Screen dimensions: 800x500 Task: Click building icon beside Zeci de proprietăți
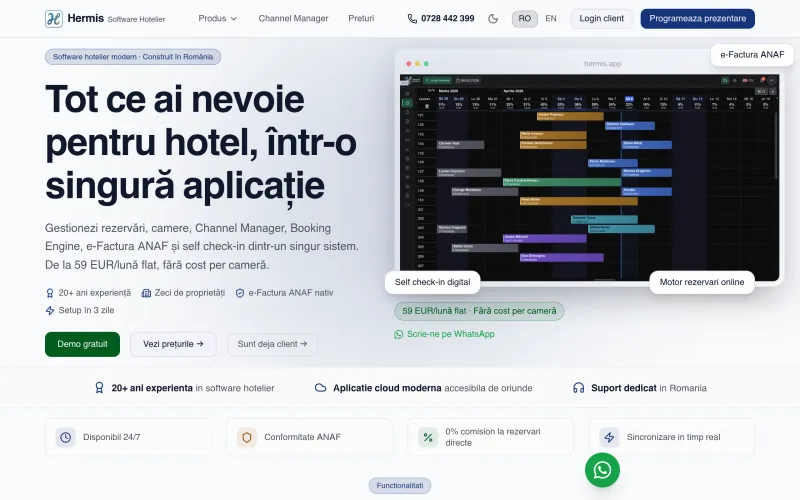[x=146, y=293]
